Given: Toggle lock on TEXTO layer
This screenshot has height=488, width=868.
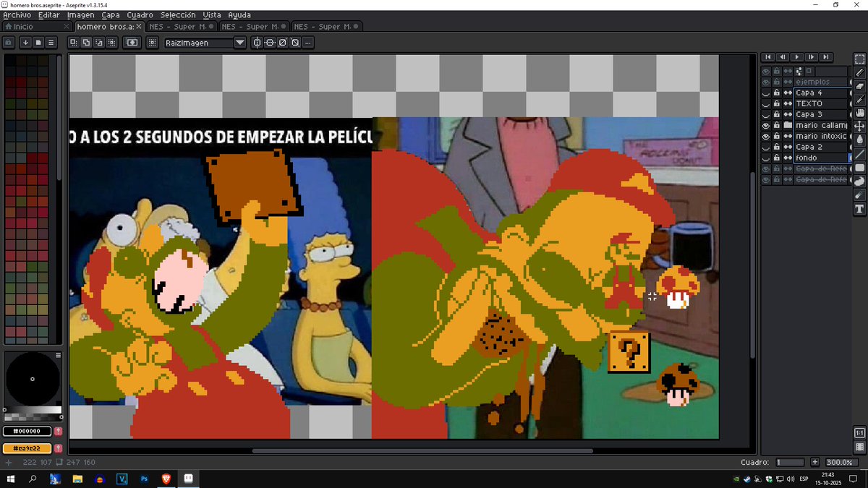Looking at the screenshot, I should pos(777,103).
